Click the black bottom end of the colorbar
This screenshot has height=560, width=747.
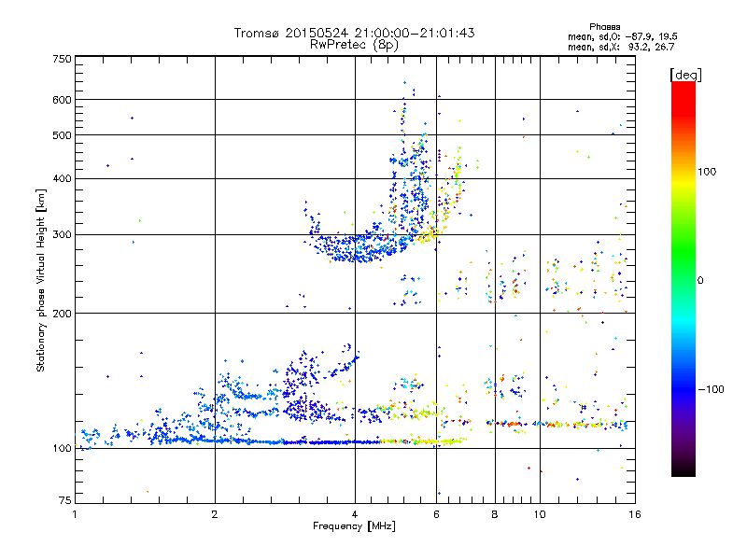684,469
